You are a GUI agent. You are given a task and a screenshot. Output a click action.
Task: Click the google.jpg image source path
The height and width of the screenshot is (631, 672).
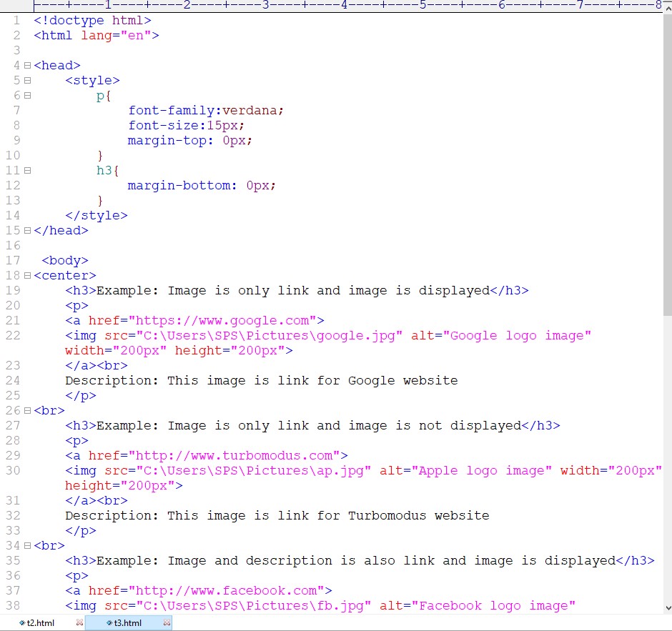click(270, 335)
